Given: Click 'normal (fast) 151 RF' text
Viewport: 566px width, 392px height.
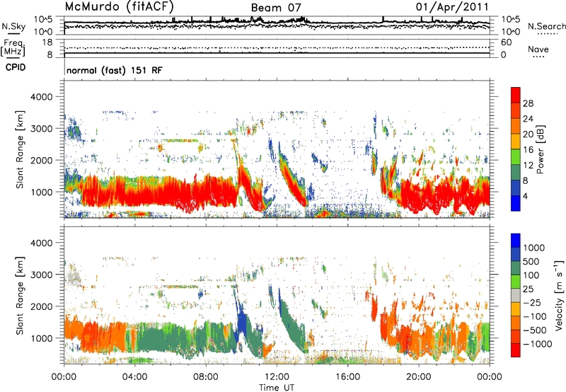Looking at the screenshot, I should (115, 70).
